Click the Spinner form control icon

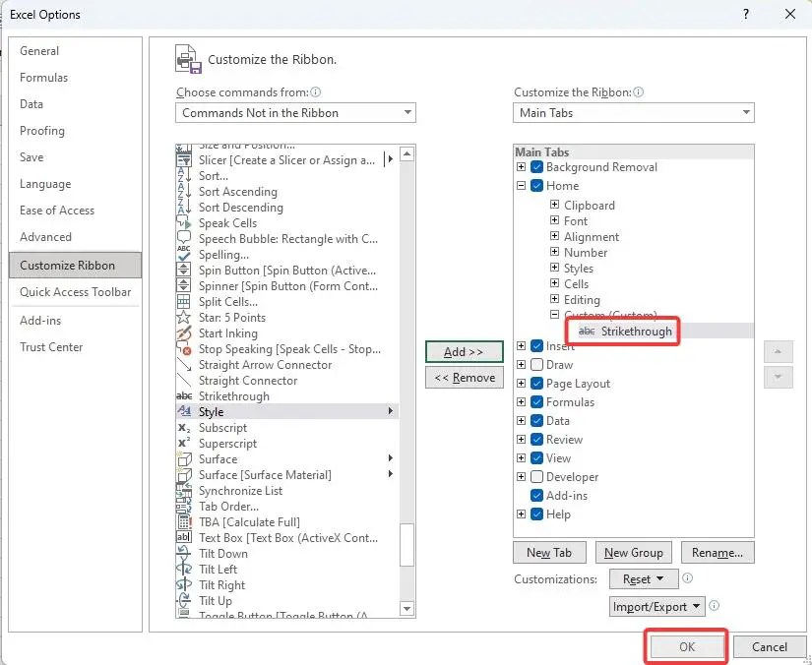[184, 285]
